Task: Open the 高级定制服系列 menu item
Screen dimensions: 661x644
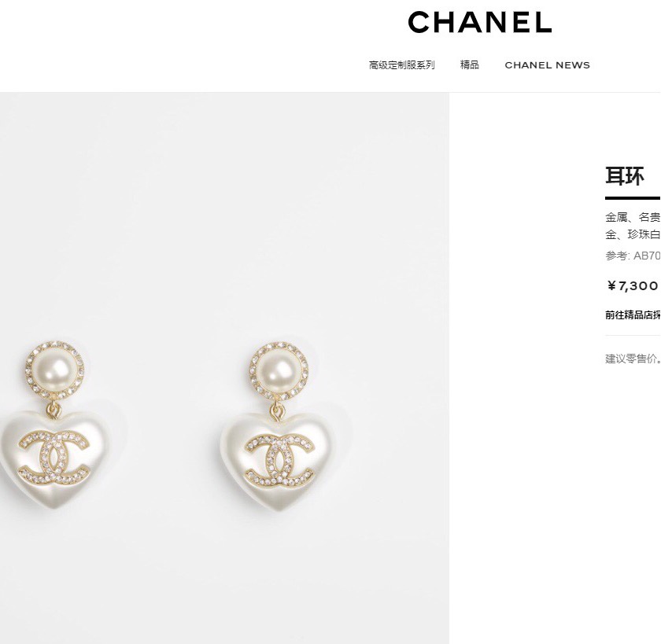Action: 402,64
